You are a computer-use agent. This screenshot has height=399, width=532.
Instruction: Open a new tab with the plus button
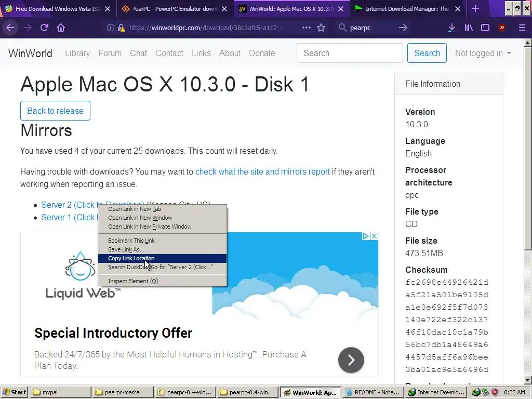pyautogui.click(x=475, y=9)
